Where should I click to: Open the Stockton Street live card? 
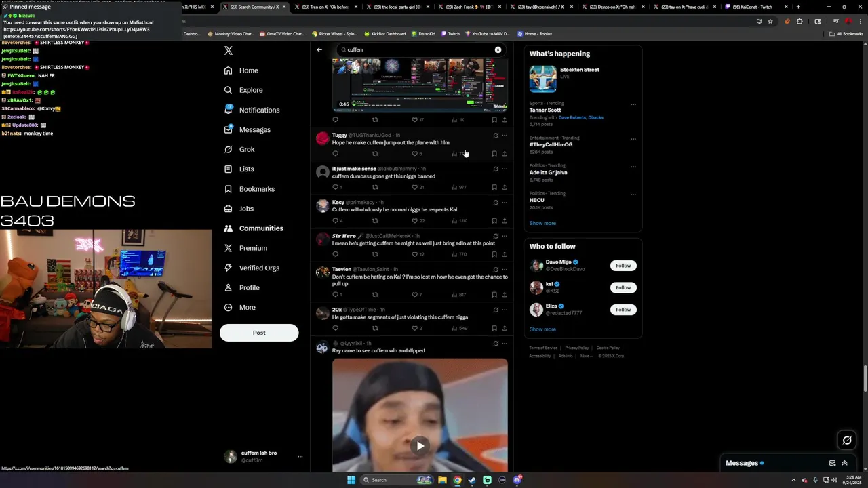[582, 79]
